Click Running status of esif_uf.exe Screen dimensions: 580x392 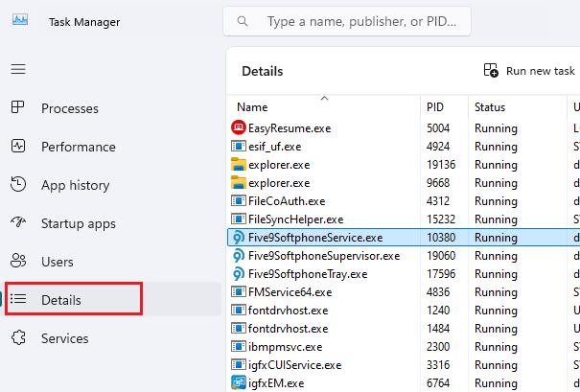coord(496,147)
